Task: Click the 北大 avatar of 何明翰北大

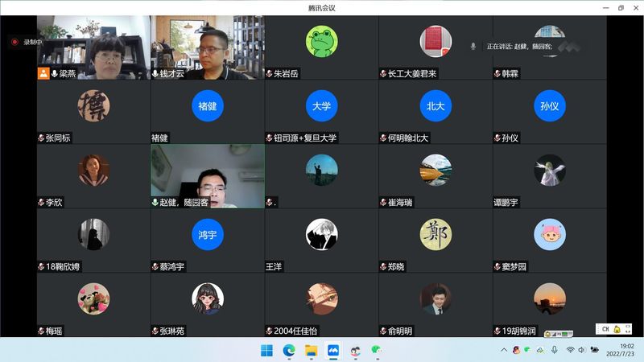Action: (436, 105)
